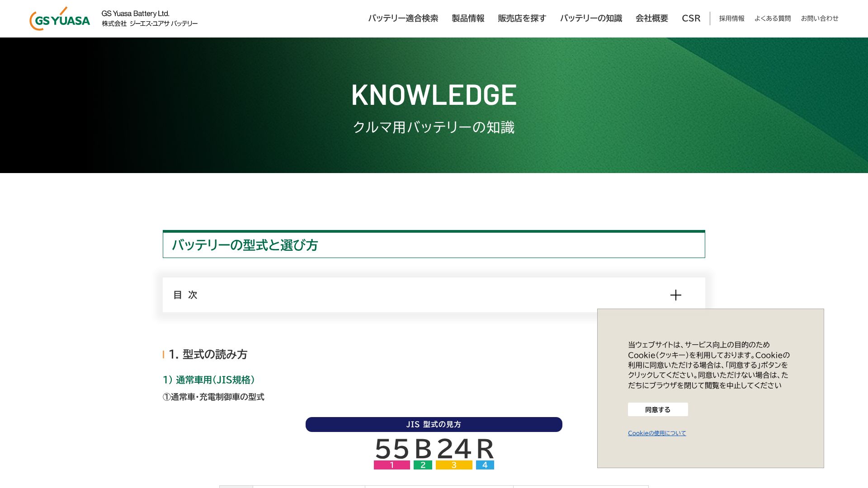868x488 pixels.
Task: Open よくある質問 link
Action: tap(773, 19)
